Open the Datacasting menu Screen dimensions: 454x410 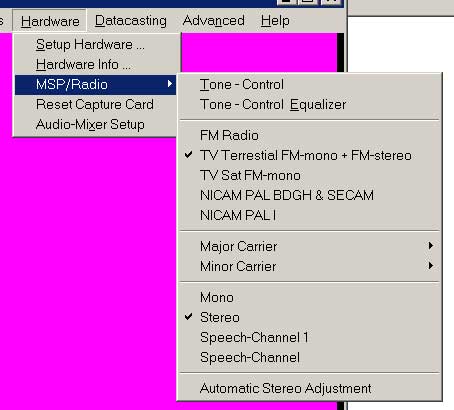130,21
